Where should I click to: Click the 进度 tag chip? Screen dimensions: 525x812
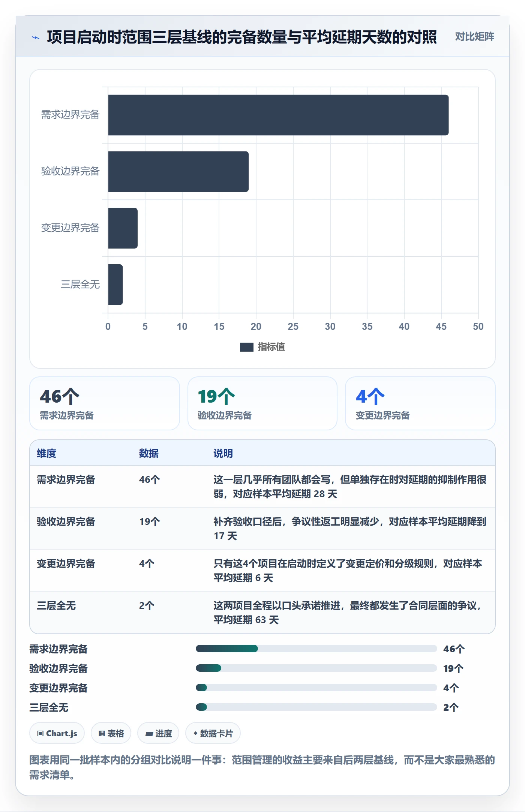pos(158,733)
